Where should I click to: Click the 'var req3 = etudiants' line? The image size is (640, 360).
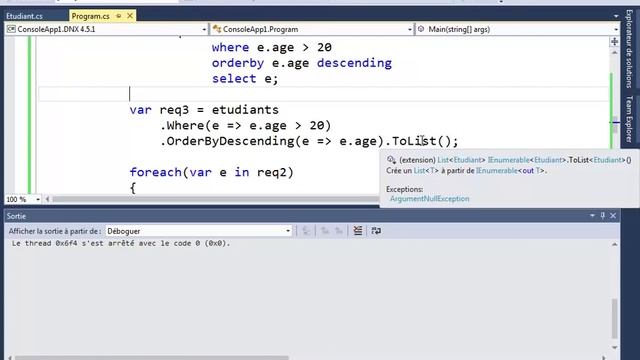point(204,110)
